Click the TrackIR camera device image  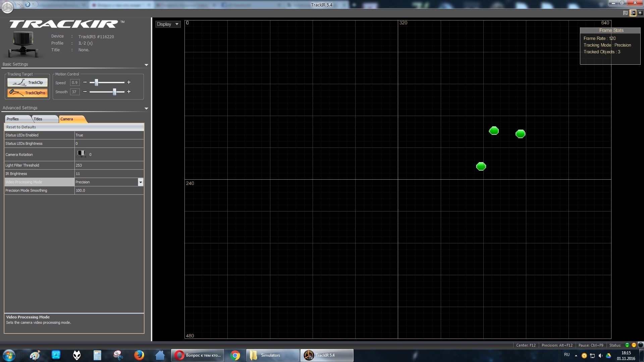(x=23, y=44)
